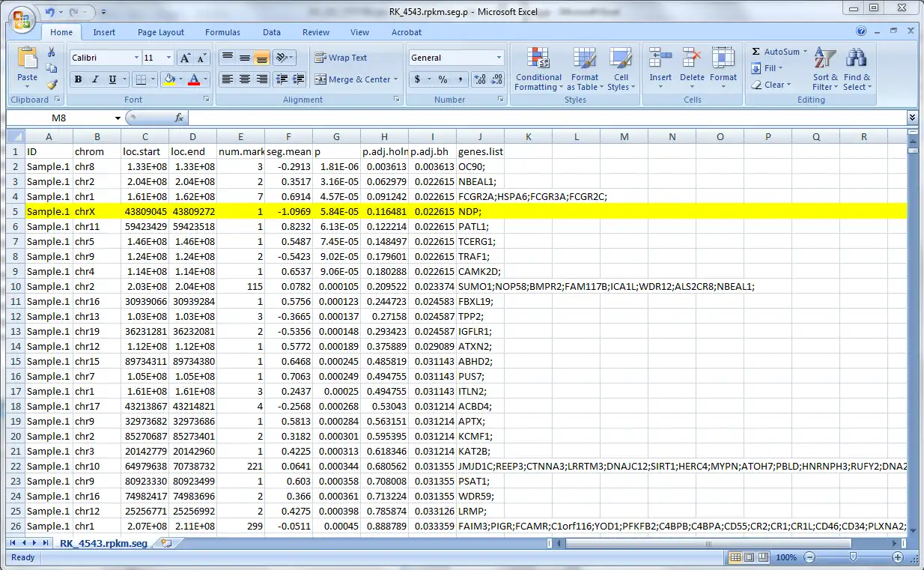Image resolution: width=924 pixels, height=570 pixels.
Task: Toggle Wrap Text on
Action: click(341, 58)
